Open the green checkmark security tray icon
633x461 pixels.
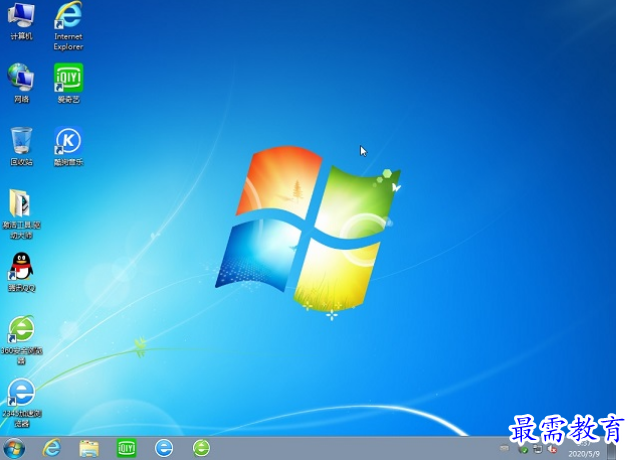[x=524, y=449]
